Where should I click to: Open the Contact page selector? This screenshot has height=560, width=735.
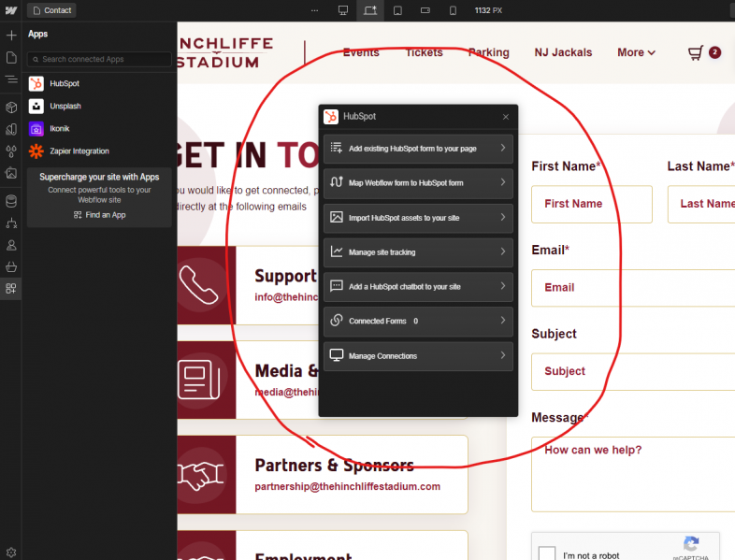pos(51,10)
